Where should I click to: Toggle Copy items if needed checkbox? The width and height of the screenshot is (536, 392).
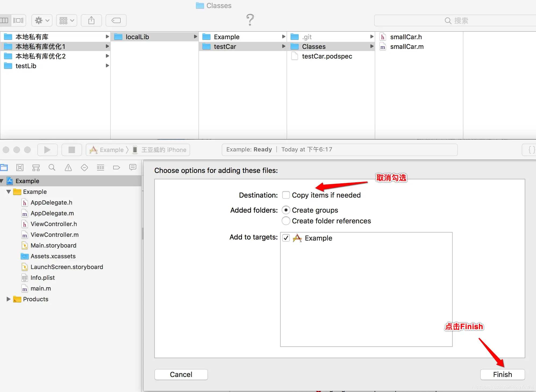tap(286, 195)
